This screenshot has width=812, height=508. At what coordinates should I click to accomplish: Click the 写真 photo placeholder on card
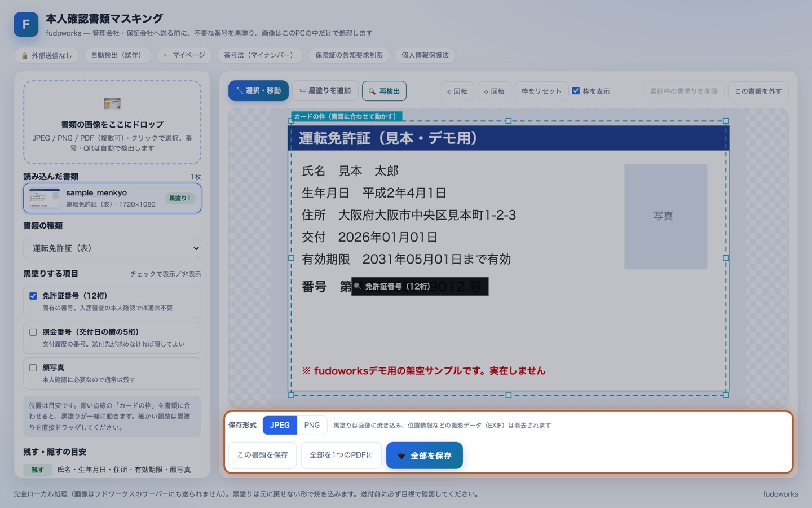tap(665, 216)
